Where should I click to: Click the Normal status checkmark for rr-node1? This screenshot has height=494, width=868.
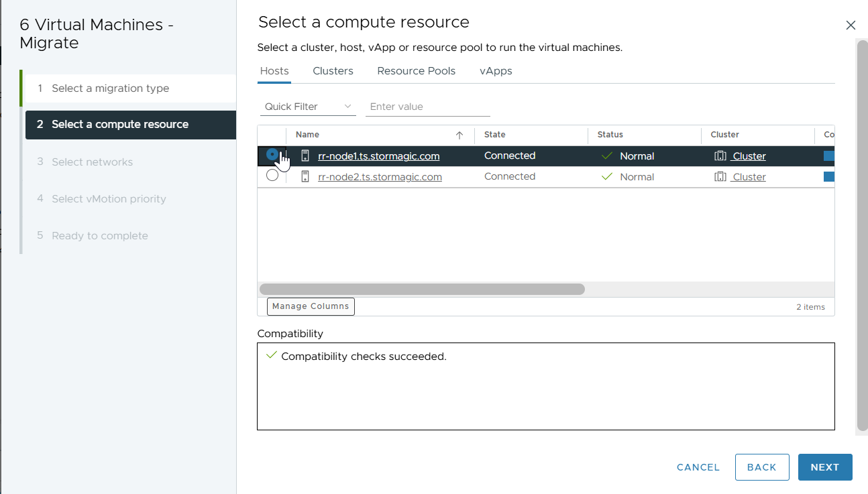[x=607, y=156]
